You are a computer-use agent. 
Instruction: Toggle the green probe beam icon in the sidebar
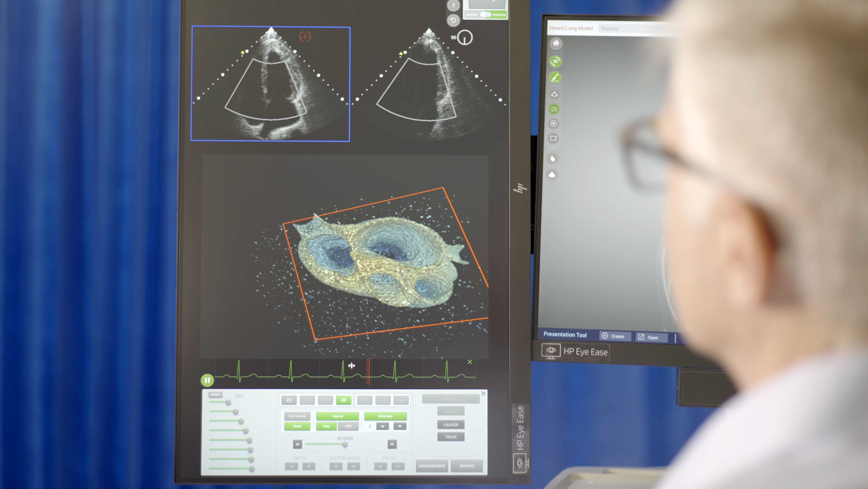point(554,109)
